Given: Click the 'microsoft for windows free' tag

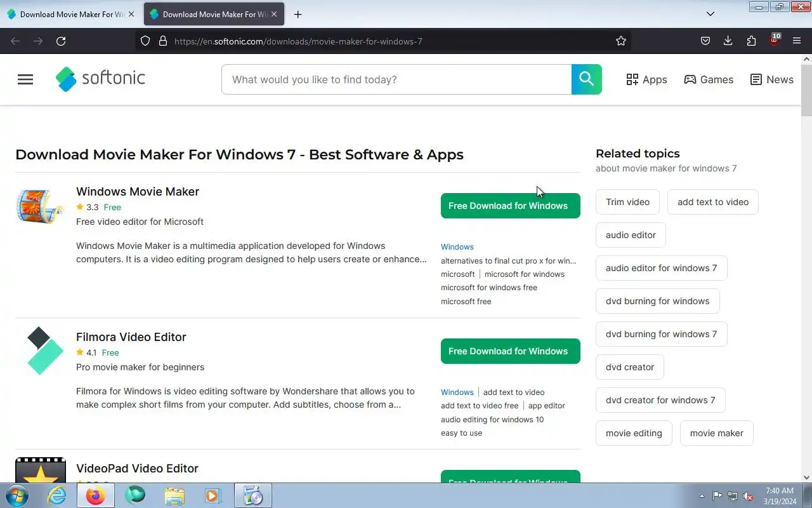Looking at the screenshot, I should (489, 288).
